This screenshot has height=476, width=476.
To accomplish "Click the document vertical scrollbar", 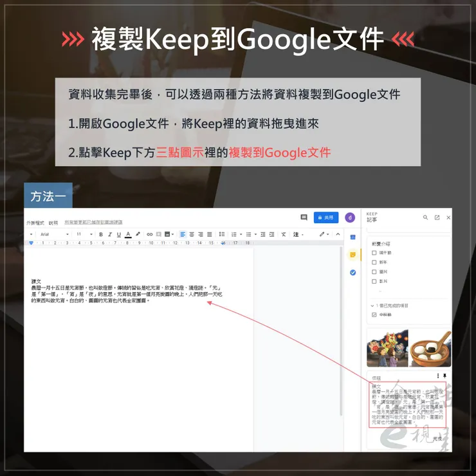I will click(341, 331).
